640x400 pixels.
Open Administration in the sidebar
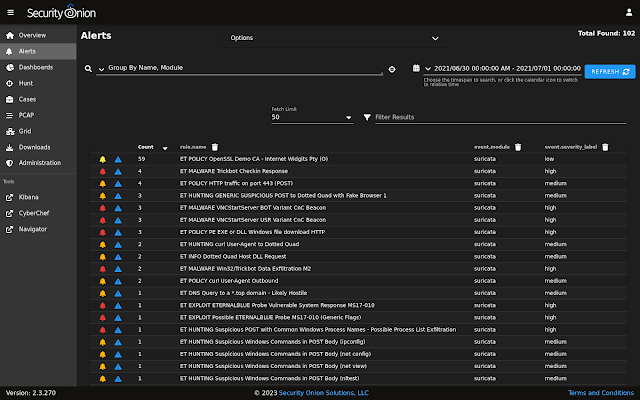tap(38, 163)
